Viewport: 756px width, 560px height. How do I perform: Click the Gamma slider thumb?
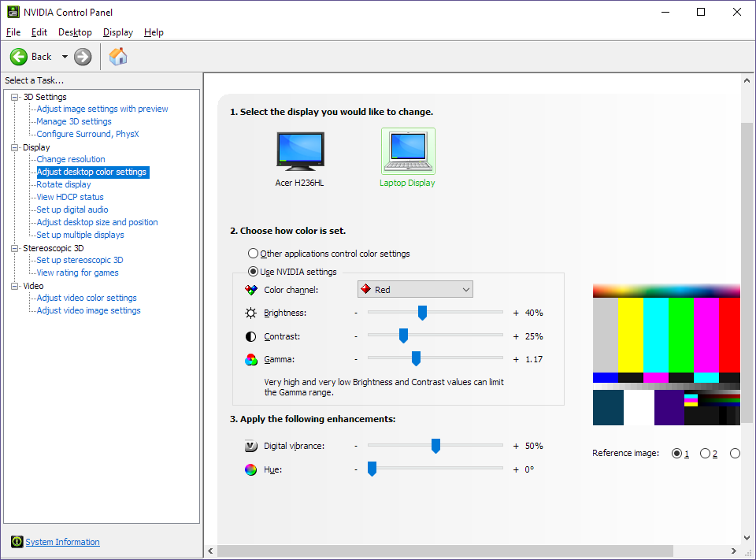click(416, 359)
